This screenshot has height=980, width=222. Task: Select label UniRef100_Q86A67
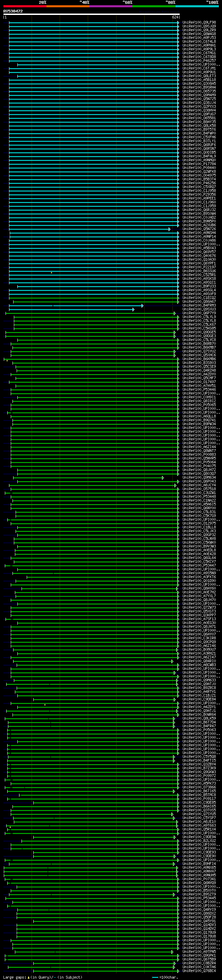click(x=199, y=301)
